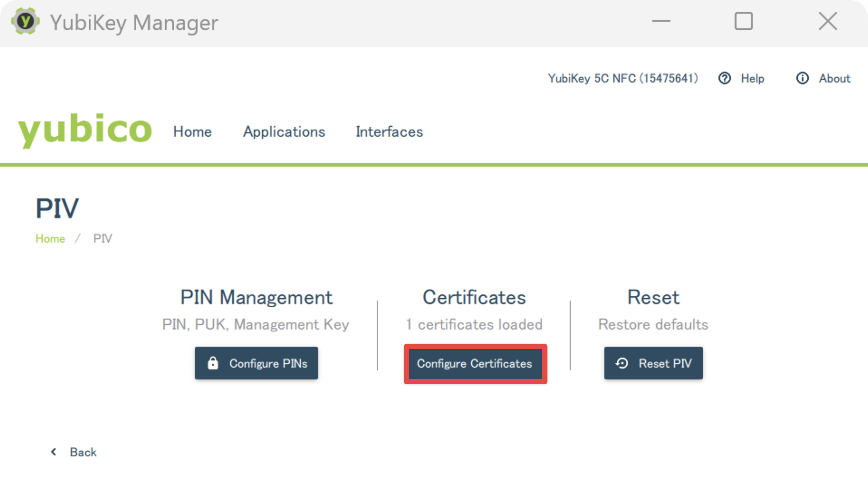Close the YubiKey Manager window
Screen dimensions: 868x488
point(828,21)
